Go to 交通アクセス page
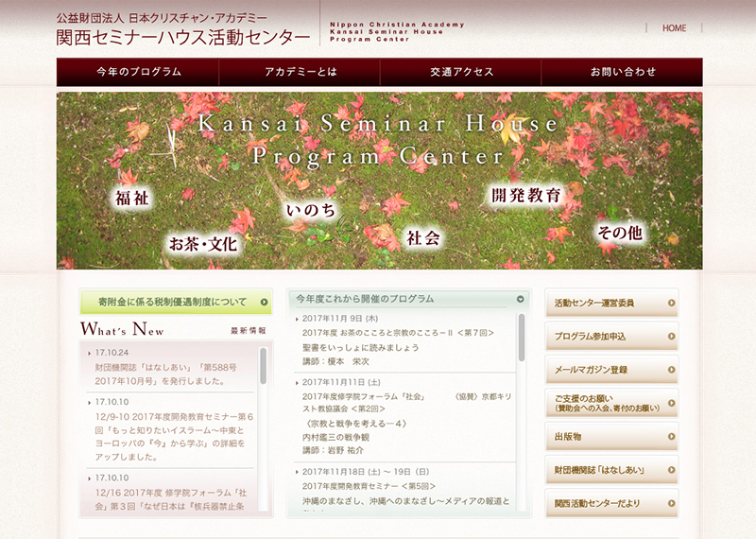Image resolution: width=756 pixels, height=539 pixels. click(x=461, y=72)
